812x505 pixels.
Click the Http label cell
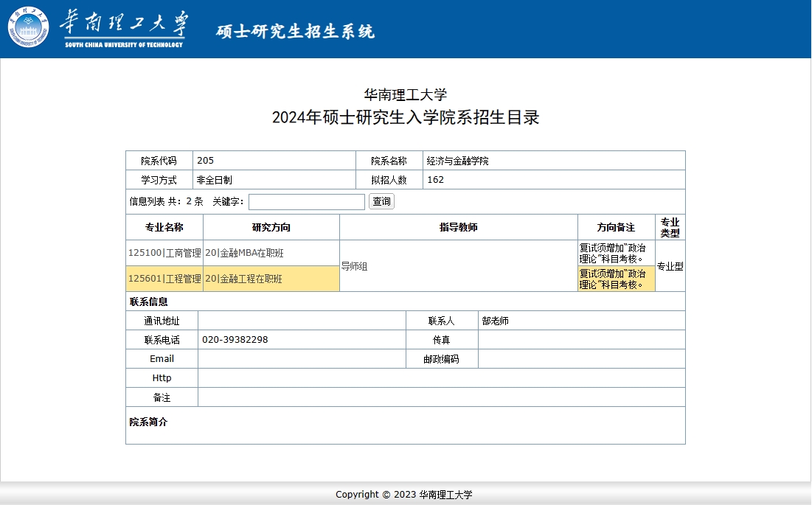click(x=162, y=377)
